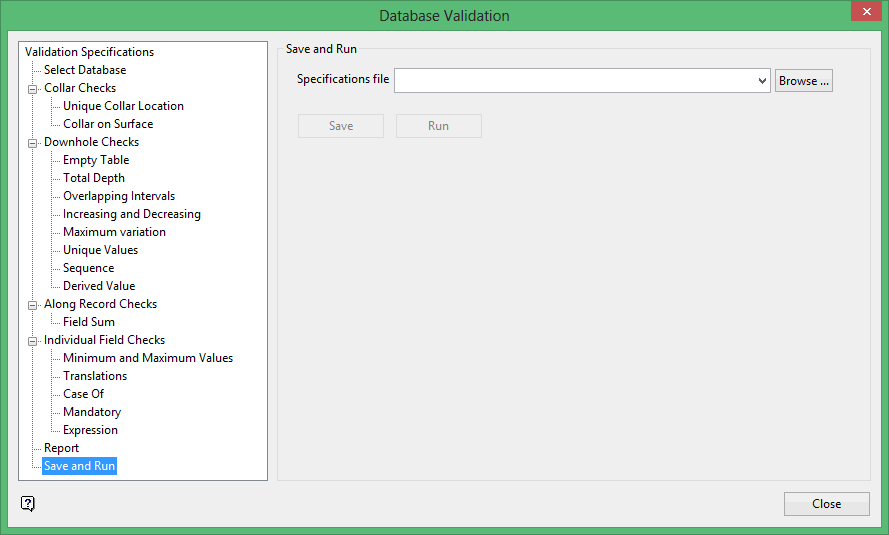Select the Total Depth tree item

tap(94, 178)
